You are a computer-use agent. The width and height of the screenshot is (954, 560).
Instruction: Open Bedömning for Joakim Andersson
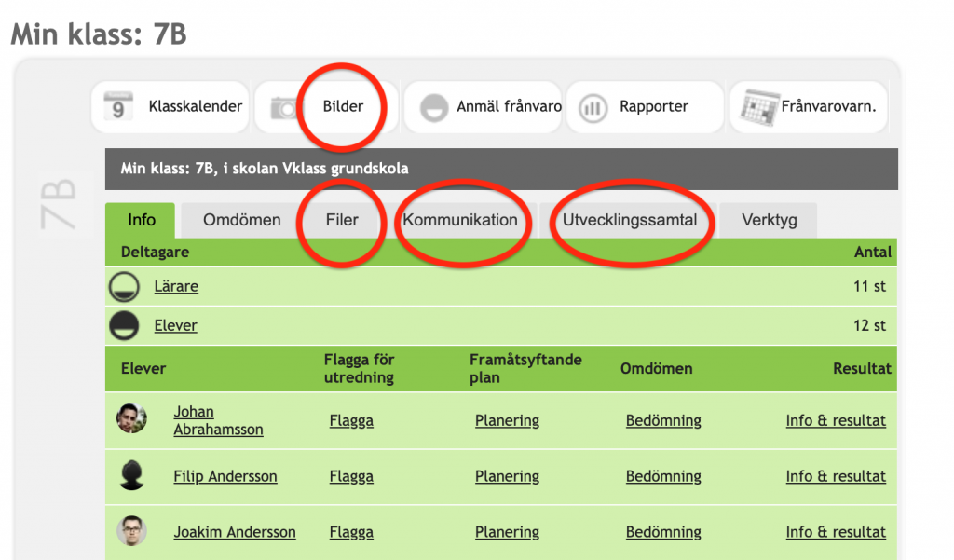pos(663,532)
